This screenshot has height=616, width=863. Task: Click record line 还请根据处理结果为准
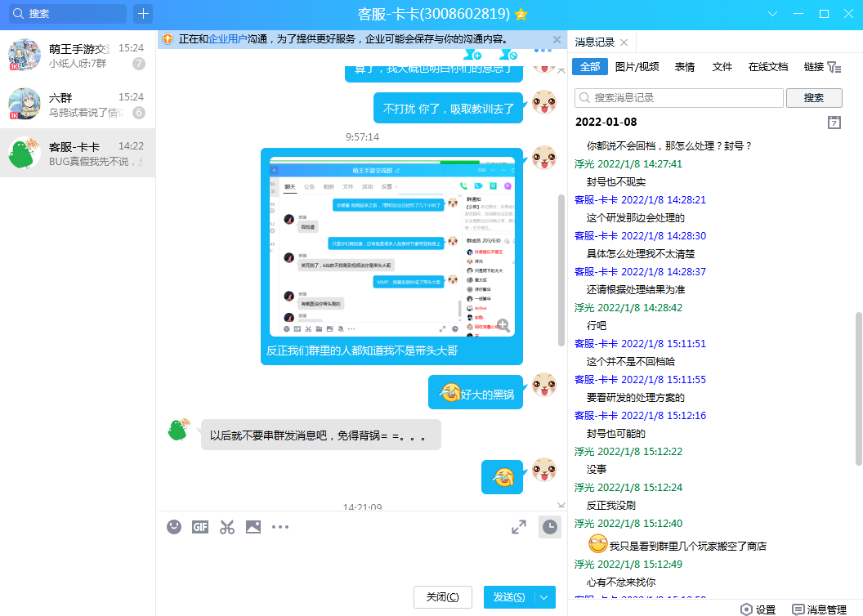635,290
